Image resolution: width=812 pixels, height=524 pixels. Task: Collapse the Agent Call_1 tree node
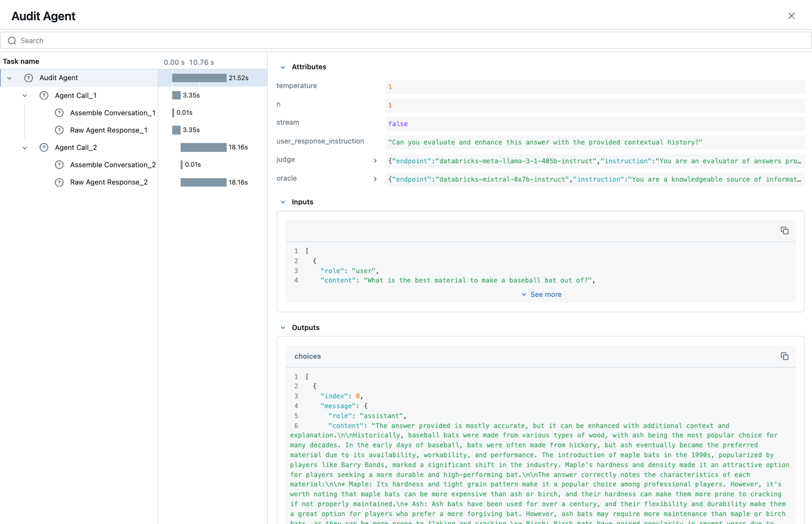point(24,95)
